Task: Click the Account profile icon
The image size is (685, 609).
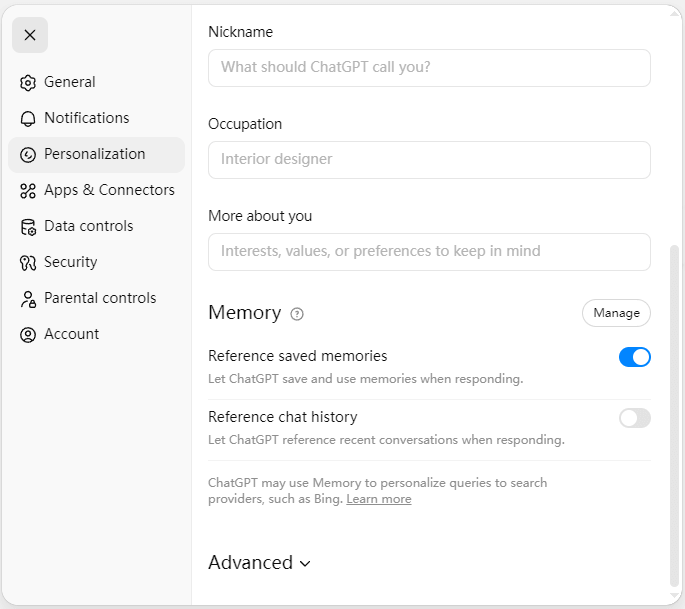Action: coord(28,335)
